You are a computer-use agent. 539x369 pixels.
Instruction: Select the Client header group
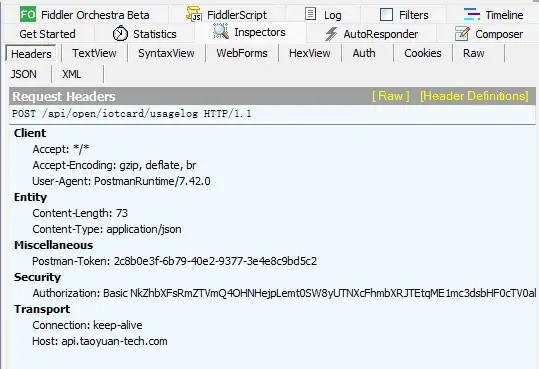(30, 133)
